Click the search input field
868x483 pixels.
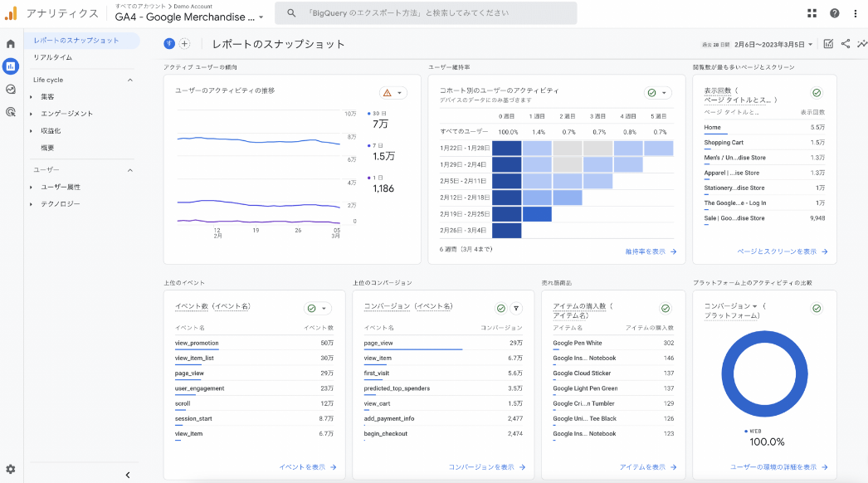click(426, 12)
